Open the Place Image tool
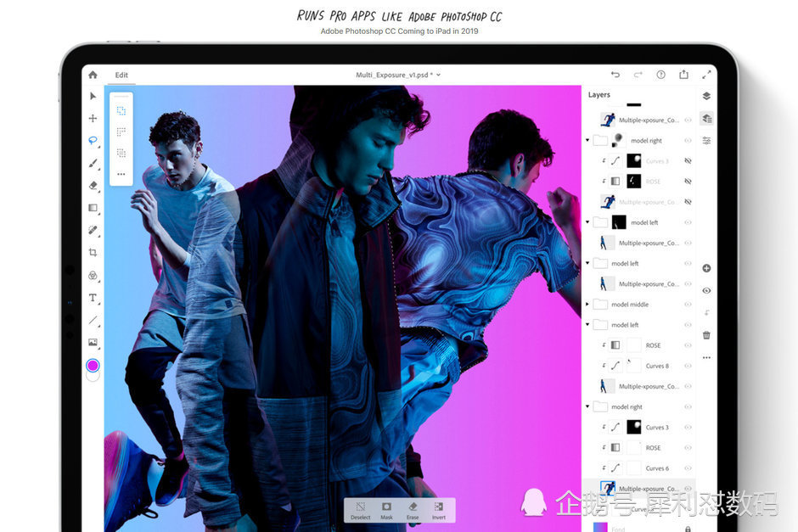 (x=93, y=342)
